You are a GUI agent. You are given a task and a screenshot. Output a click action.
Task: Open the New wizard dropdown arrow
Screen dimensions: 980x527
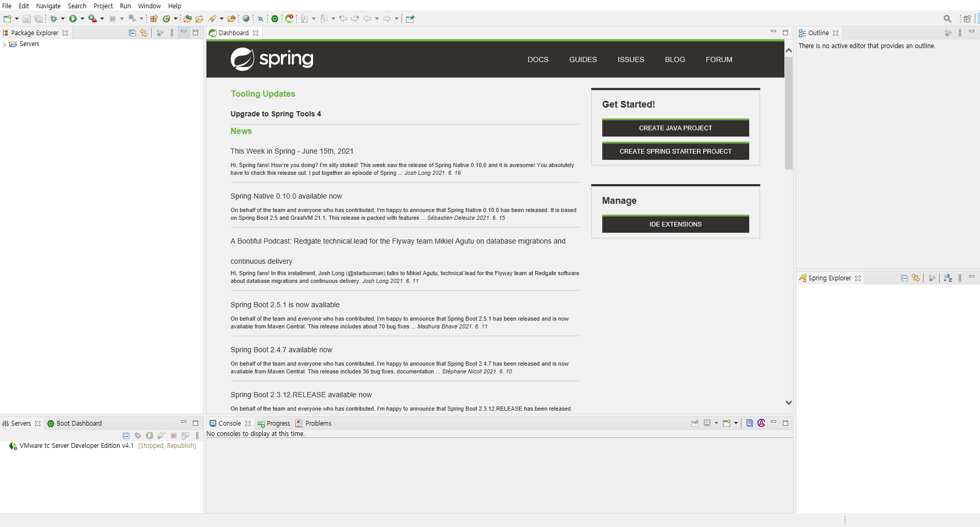coord(17,19)
